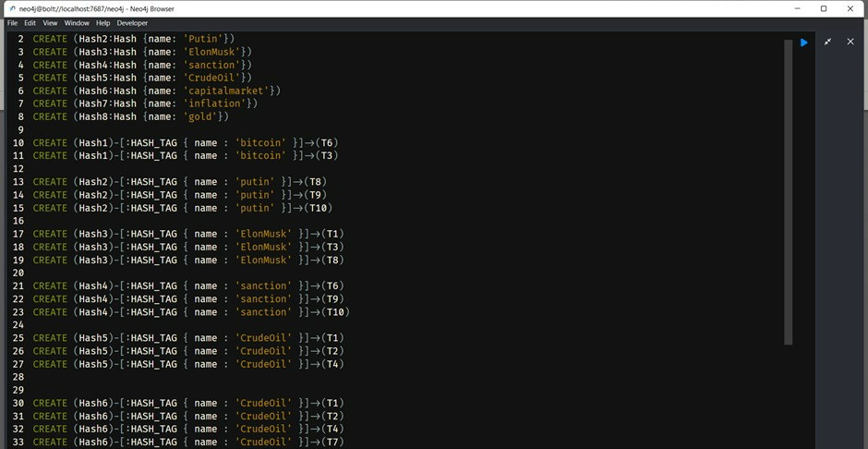Click CREATE keyword on line 17
This screenshot has height=449, width=868.
[x=51, y=234]
